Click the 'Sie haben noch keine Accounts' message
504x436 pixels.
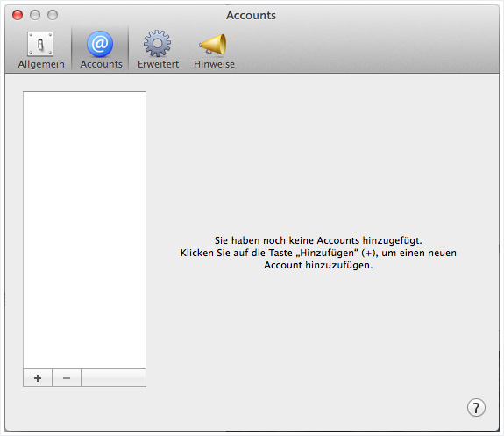click(x=318, y=240)
